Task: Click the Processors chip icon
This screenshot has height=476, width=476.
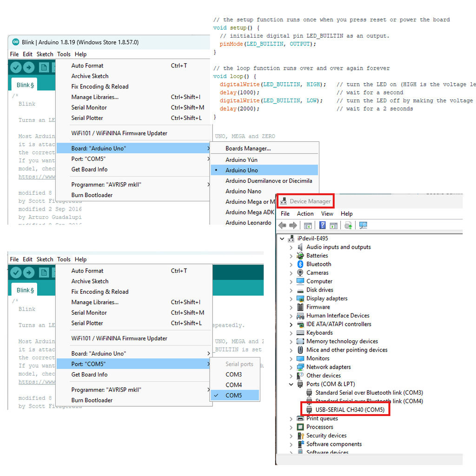Action: [300, 427]
